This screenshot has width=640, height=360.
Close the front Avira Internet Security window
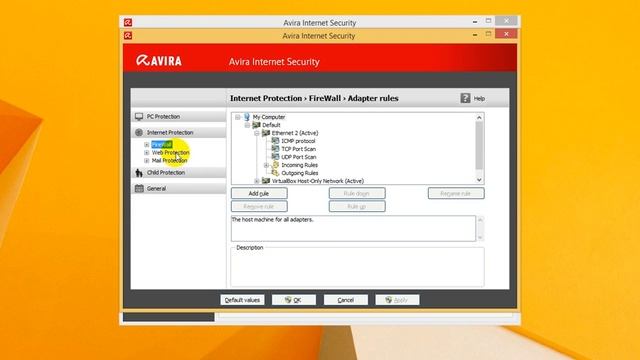[x=506, y=34]
